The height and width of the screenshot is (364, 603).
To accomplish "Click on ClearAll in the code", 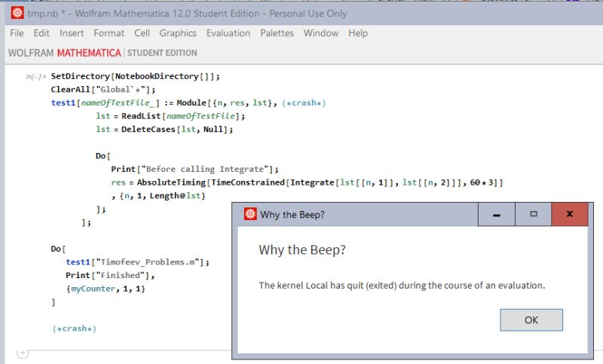I will [x=70, y=90].
